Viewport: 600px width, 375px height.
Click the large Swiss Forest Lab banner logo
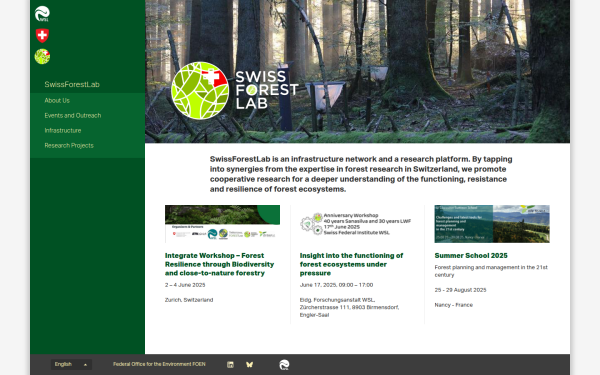tap(234, 90)
